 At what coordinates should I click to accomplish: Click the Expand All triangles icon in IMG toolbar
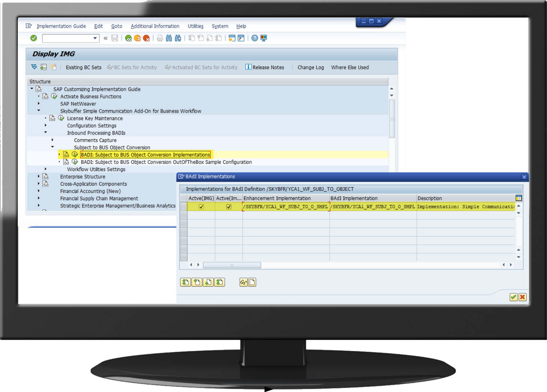[x=34, y=67]
